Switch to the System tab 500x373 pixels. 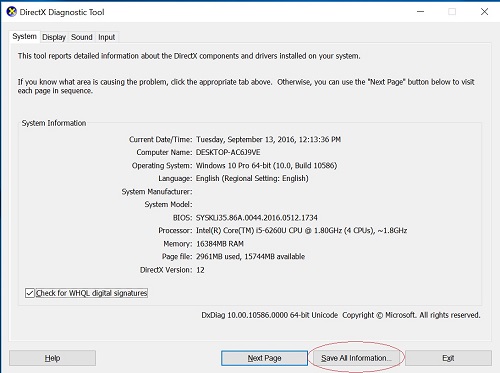tap(24, 36)
